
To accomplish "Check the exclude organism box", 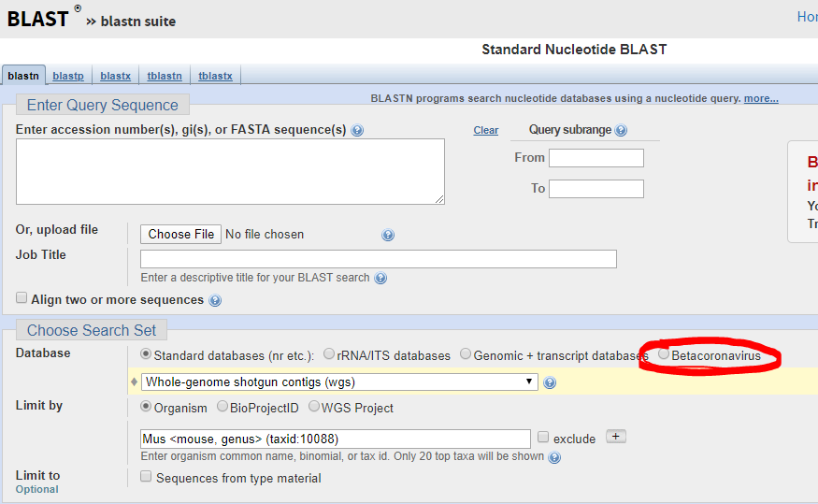I will 543,438.
